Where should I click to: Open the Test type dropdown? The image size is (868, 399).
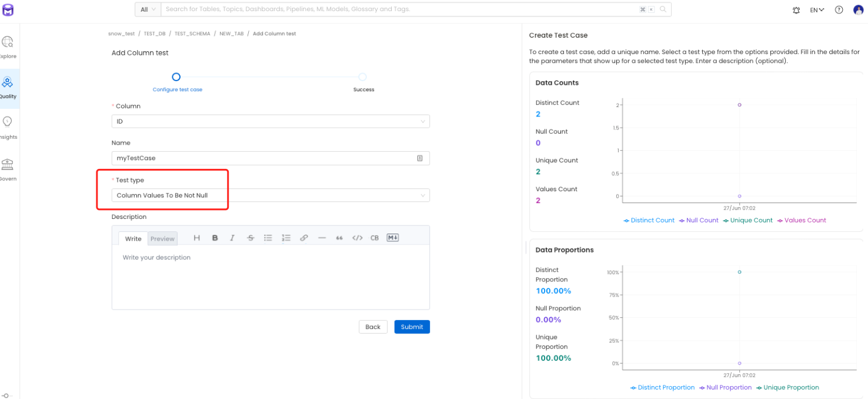pyautogui.click(x=271, y=195)
